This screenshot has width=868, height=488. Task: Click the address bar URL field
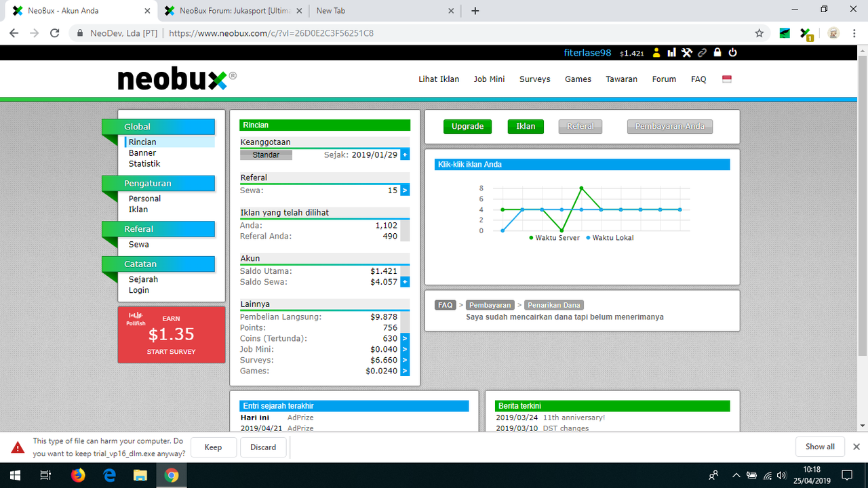[420, 33]
